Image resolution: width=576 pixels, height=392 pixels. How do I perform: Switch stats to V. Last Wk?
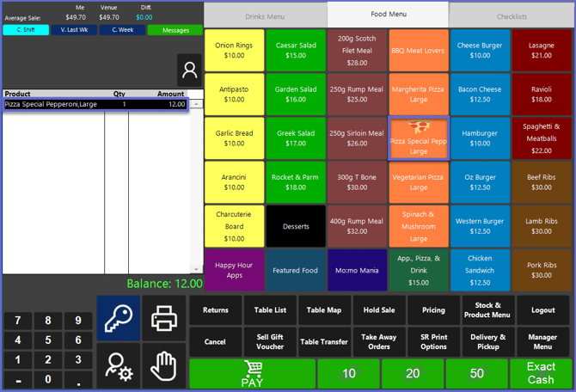tap(73, 30)
